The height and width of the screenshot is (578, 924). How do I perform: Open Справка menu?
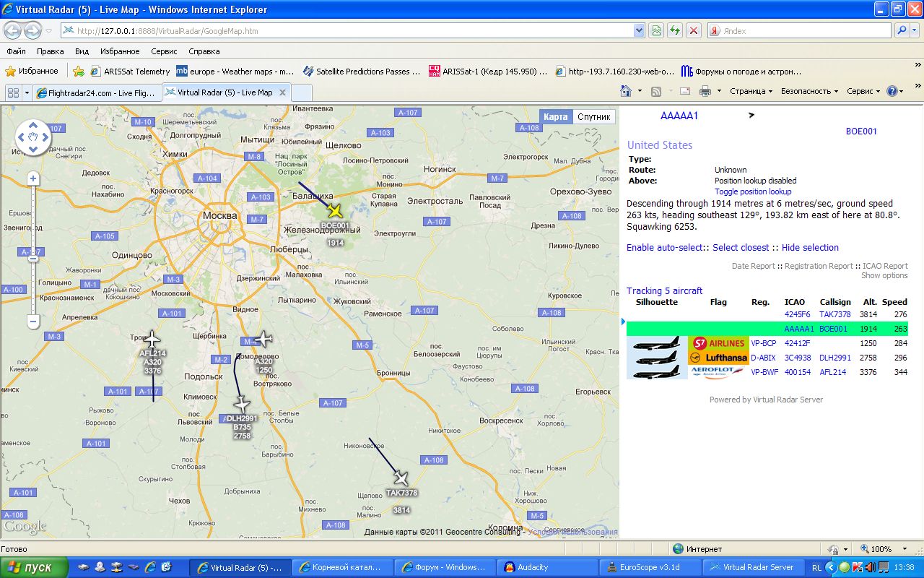tap(204, 51)
